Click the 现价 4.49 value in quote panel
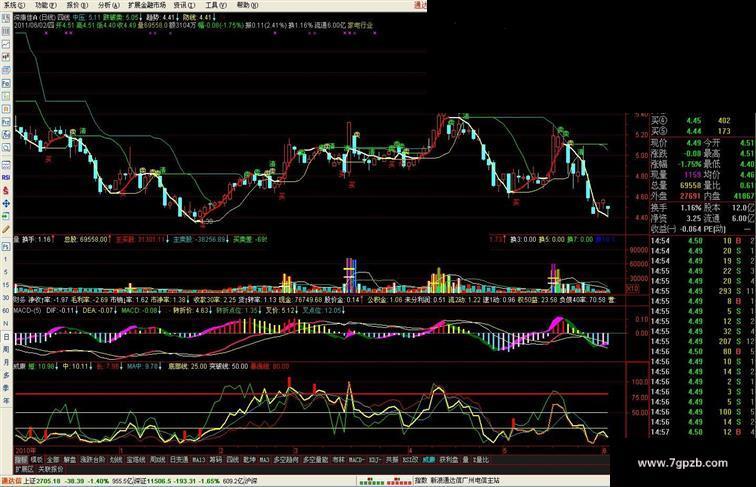Screen dimensions: 756x487 pyautogui.click(x=693, y=143)
